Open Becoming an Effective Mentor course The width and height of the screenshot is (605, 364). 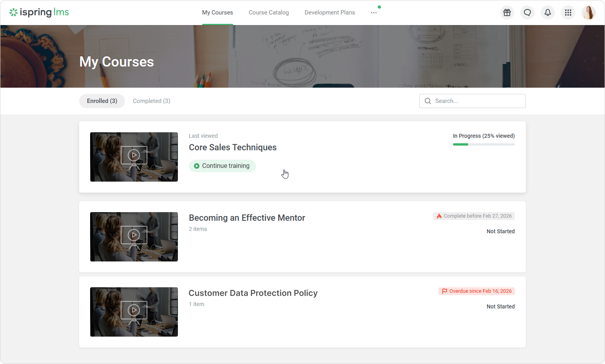pos(247,218)
